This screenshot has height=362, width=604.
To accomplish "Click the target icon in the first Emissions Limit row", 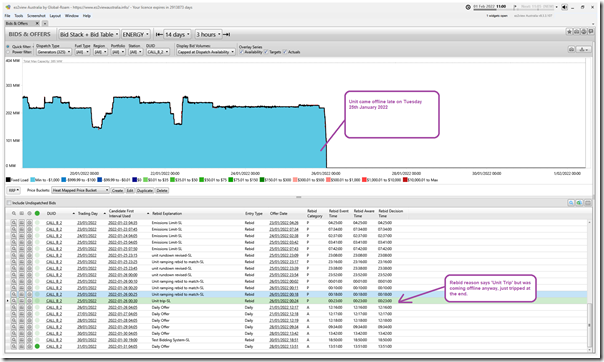I will pyautogui.click(x=29, y=223).
